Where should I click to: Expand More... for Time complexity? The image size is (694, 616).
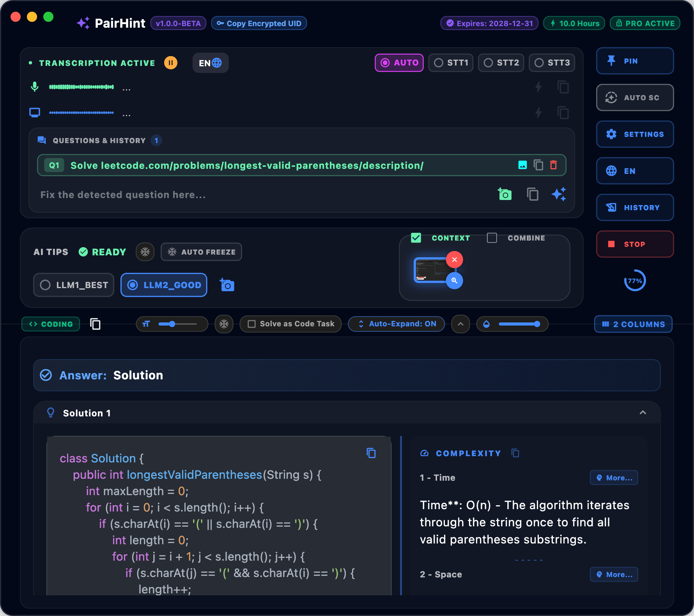(614, 478)
